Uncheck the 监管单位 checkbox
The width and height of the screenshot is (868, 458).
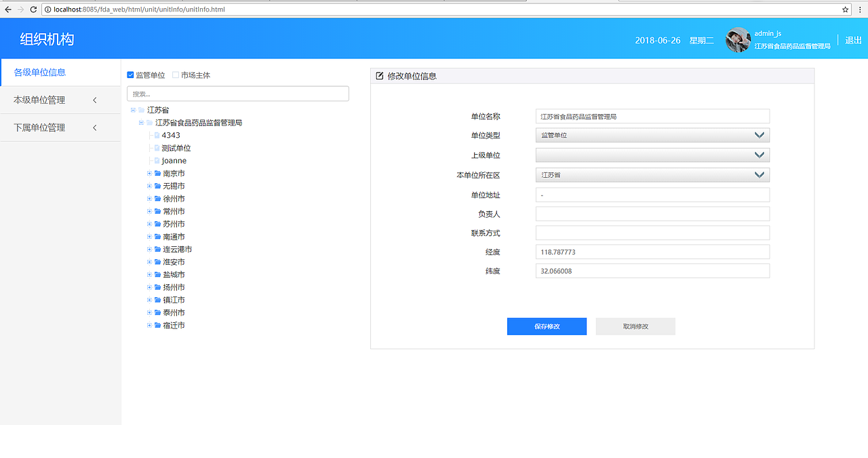[x=129, y=75]
